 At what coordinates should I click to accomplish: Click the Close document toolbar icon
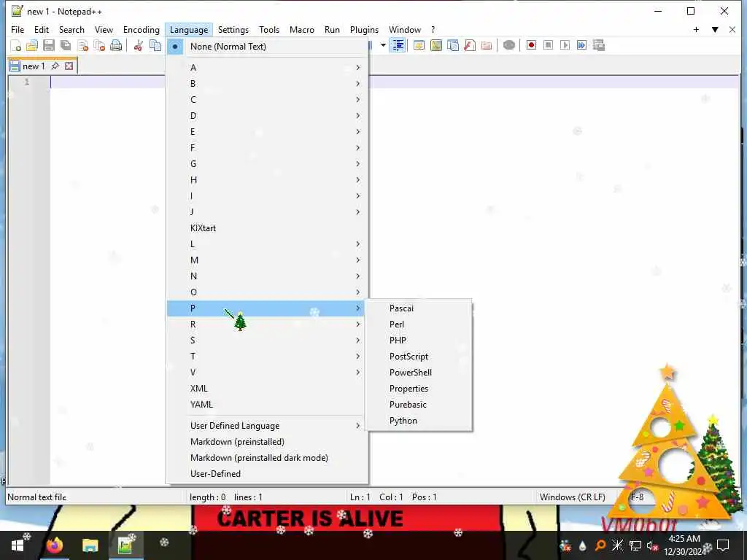point(83,46)
